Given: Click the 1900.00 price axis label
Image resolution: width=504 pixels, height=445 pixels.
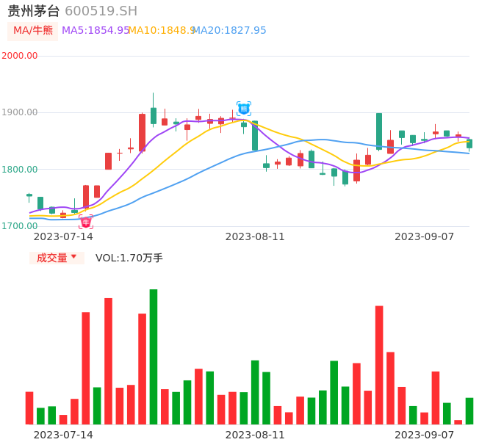Looking at the screenshot, I should (x=20, y=112).
